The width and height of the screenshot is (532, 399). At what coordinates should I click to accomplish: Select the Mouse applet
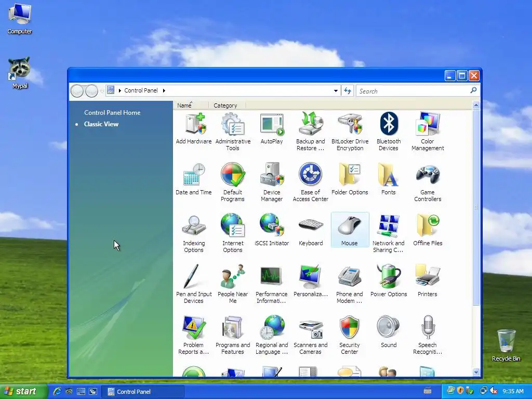point(350,230)
